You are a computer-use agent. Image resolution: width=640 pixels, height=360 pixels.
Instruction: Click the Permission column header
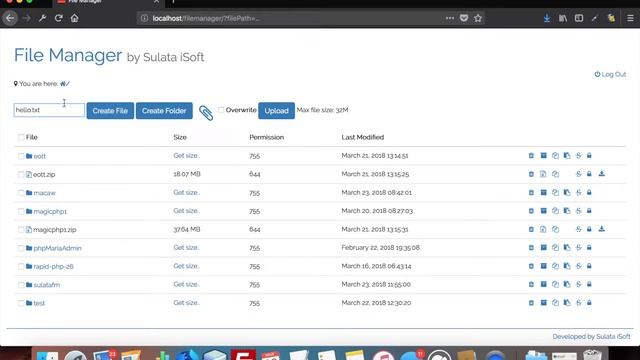pos(267,137)
